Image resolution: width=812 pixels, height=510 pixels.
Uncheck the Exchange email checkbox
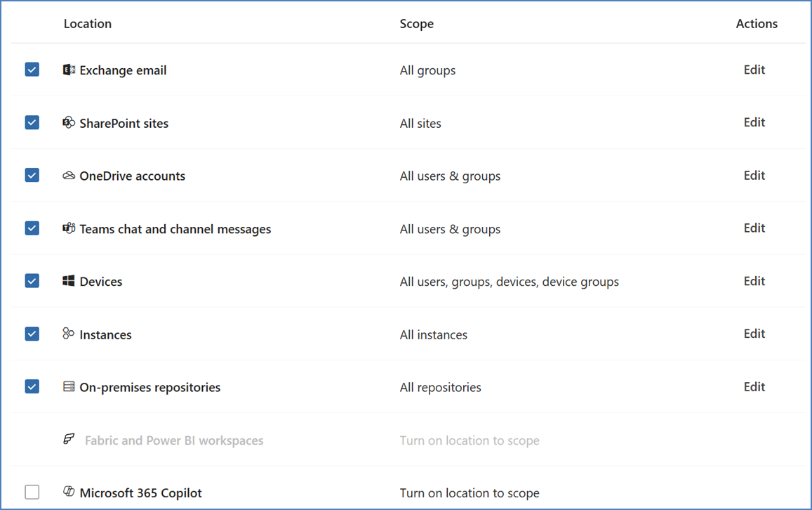32,70
